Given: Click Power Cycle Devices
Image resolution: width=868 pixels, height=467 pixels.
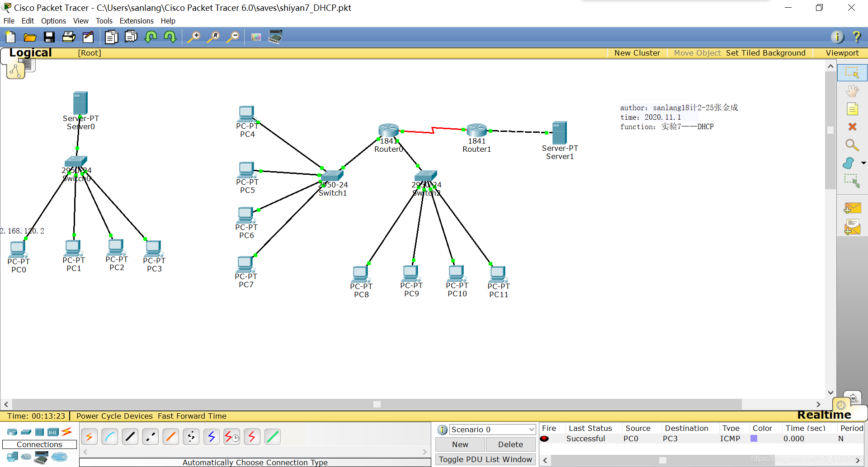Looking at the screenshot, I should click(114, 416).
